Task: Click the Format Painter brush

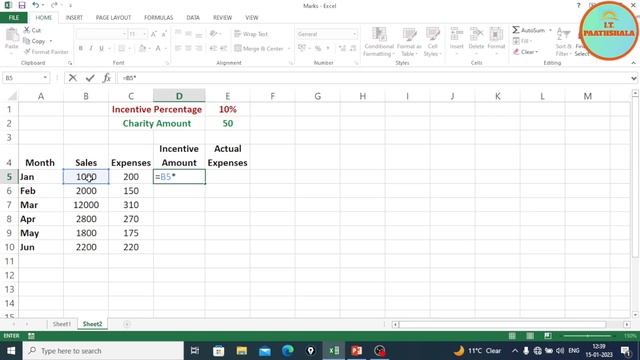Action: pos(46,52)
